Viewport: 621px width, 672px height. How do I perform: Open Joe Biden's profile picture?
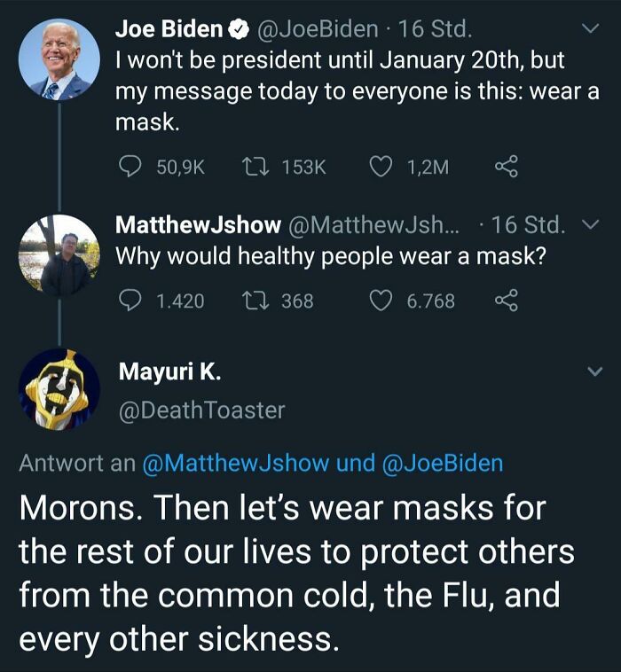click(59, 59)
